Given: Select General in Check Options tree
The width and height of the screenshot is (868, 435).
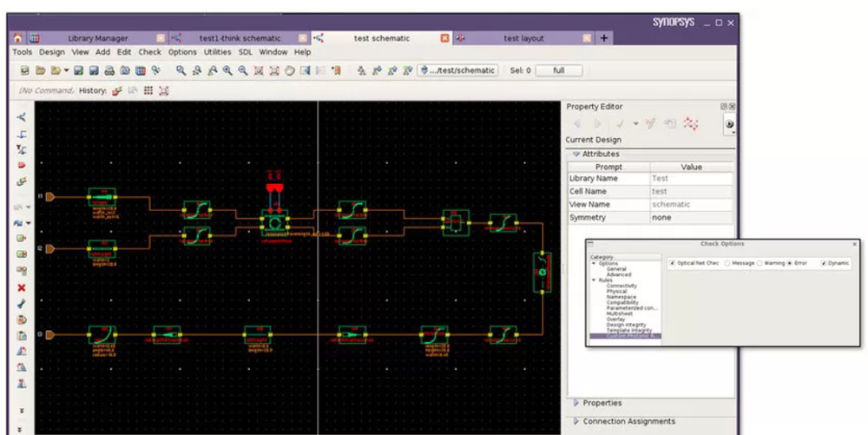Looking at the screenshot, I should pos(616,269).
